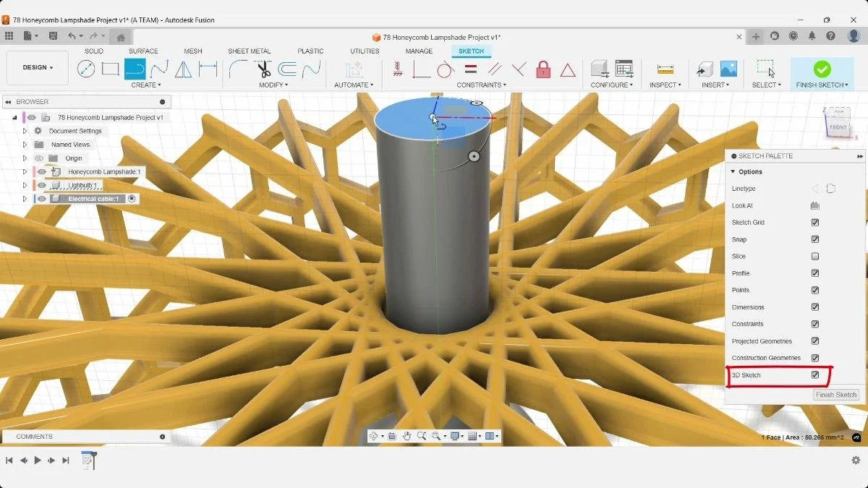Expand the Document Settings node

coord(25,131)
